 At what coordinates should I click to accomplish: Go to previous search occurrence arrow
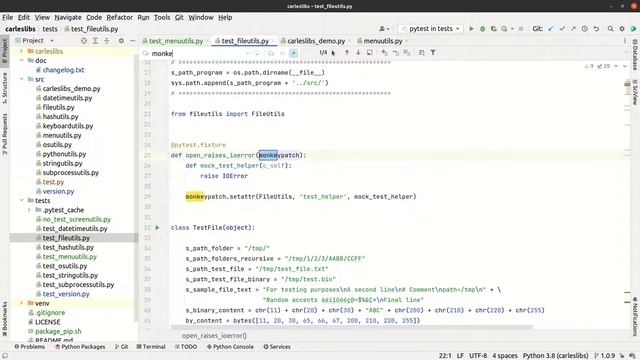(x=347, y=52)
